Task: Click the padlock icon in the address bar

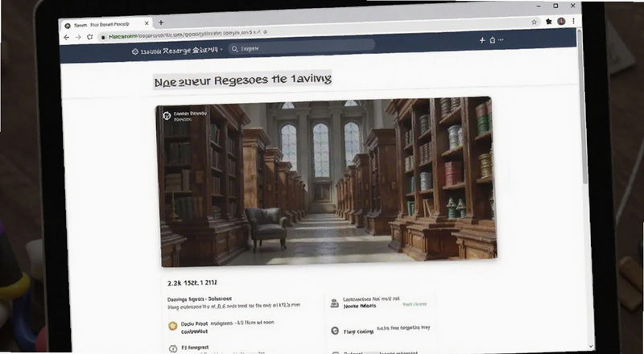Action: tap(103, 37)
